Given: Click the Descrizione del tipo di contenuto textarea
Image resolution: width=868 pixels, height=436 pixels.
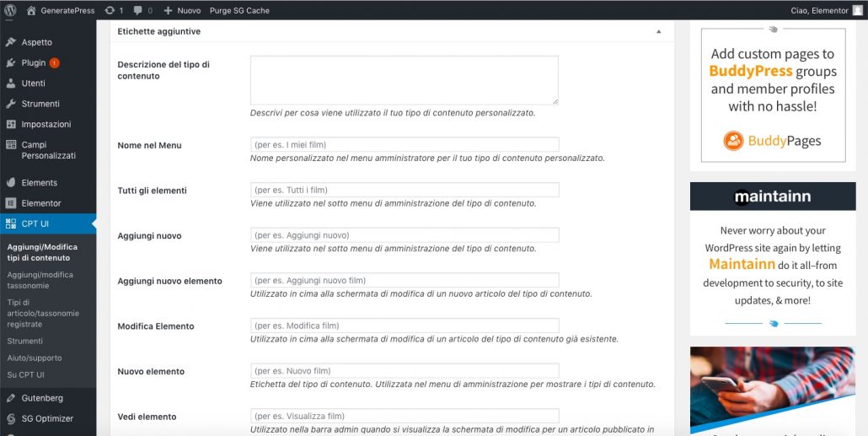Looking at the screenshot, I should pos(405,80).
